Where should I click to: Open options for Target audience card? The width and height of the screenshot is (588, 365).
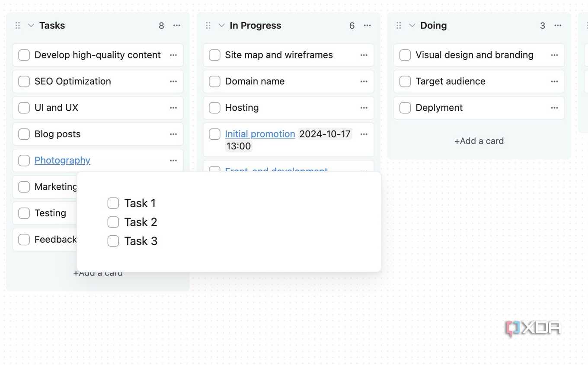tap(554, 81)
